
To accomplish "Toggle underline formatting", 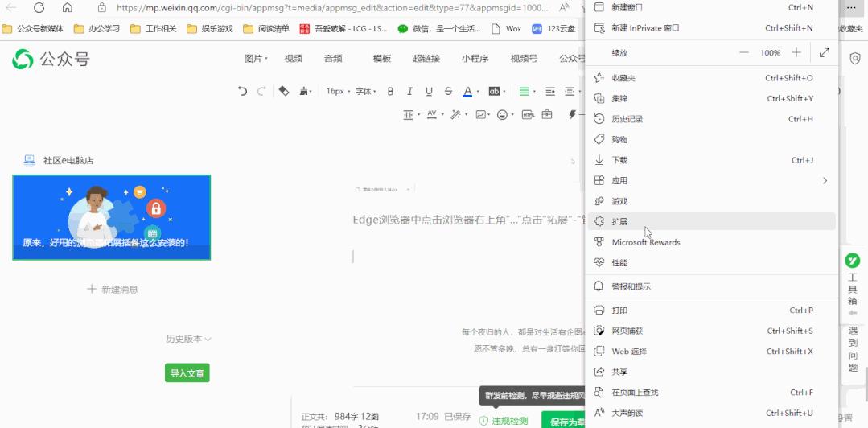I will pos(429,92).
